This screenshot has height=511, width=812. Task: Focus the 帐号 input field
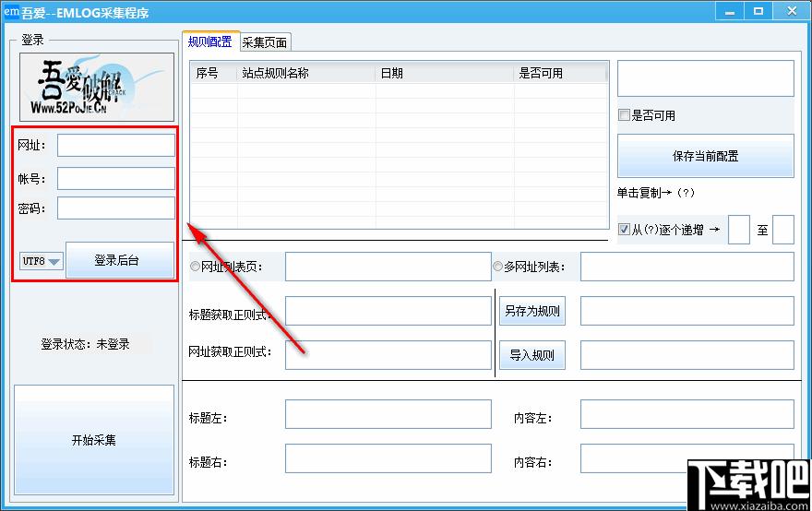click(116, 179)
